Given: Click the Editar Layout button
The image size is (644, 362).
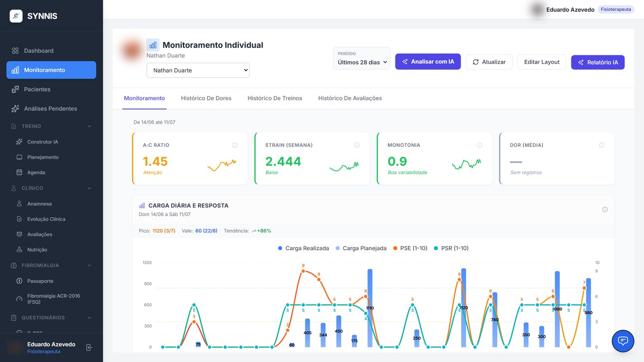Looking at the screenshot, I should (x=542, y=62).
